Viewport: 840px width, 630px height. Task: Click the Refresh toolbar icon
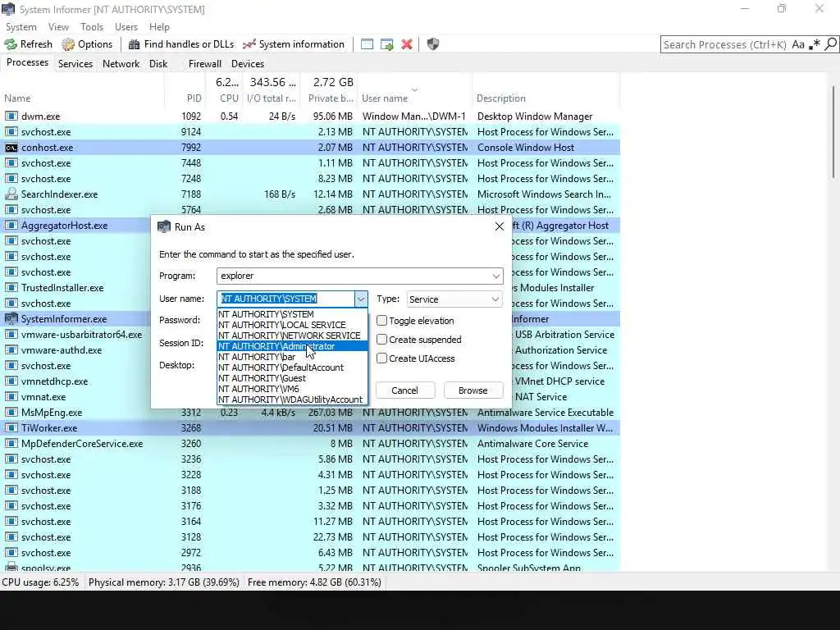point(11,44)
